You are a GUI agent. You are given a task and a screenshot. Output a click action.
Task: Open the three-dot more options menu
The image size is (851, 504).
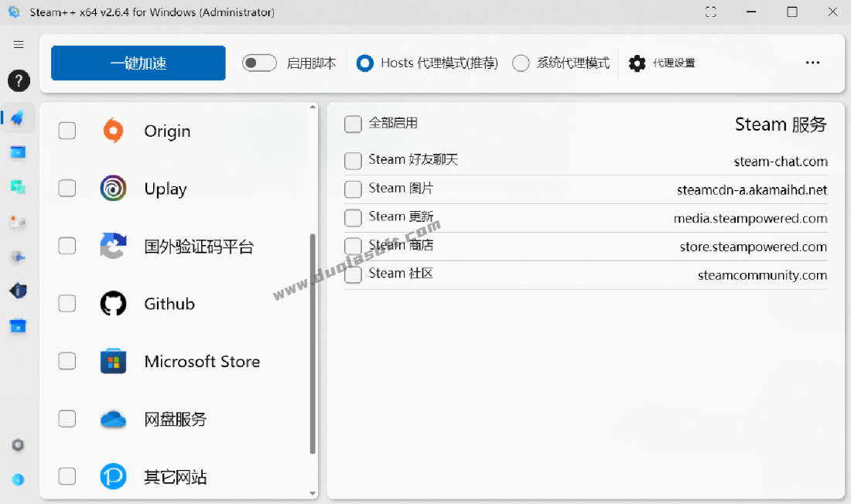point(812,63)
